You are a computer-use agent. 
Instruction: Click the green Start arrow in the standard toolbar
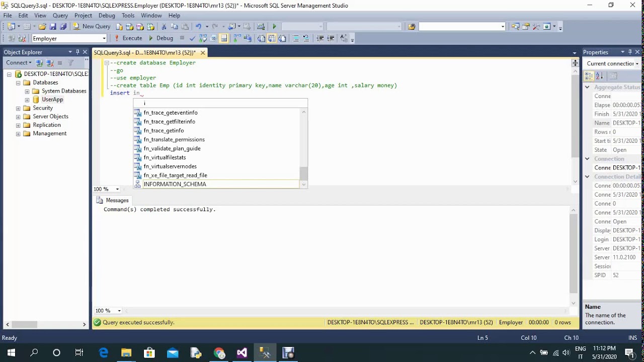tap(274, 27)
